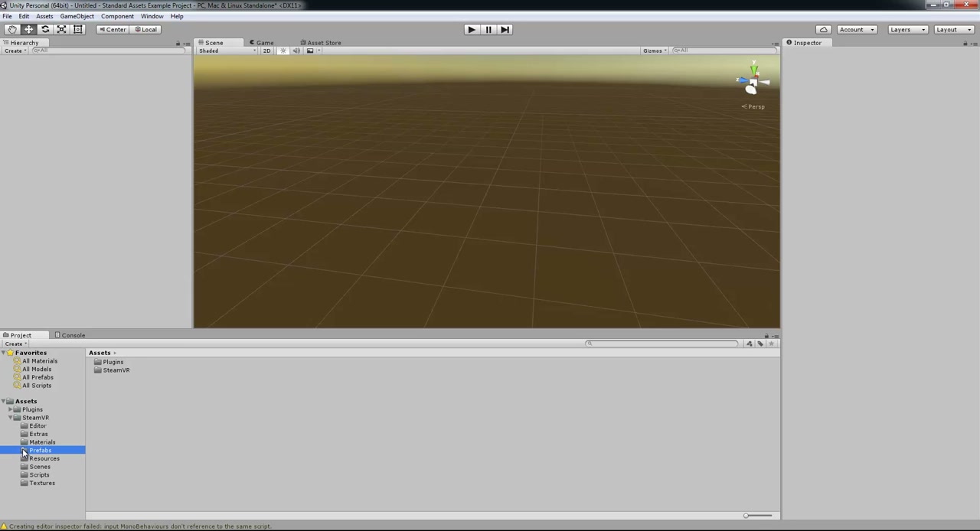Select the Resources folder in tree

point(41,459)
